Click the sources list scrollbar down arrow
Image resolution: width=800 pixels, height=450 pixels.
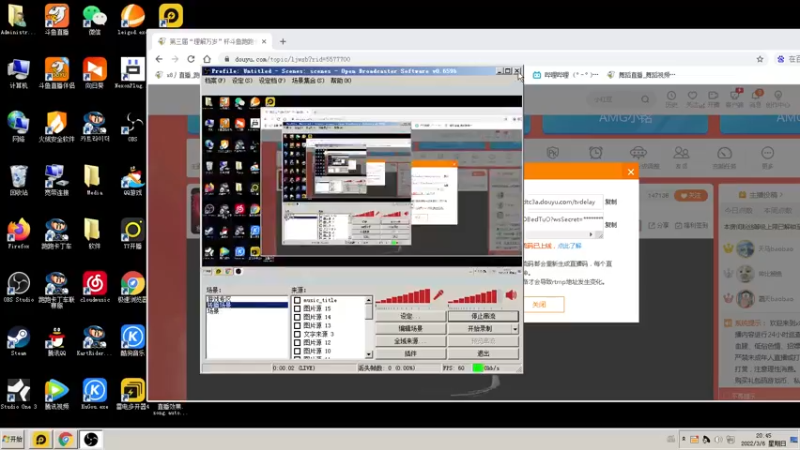[x=369, y=354]
